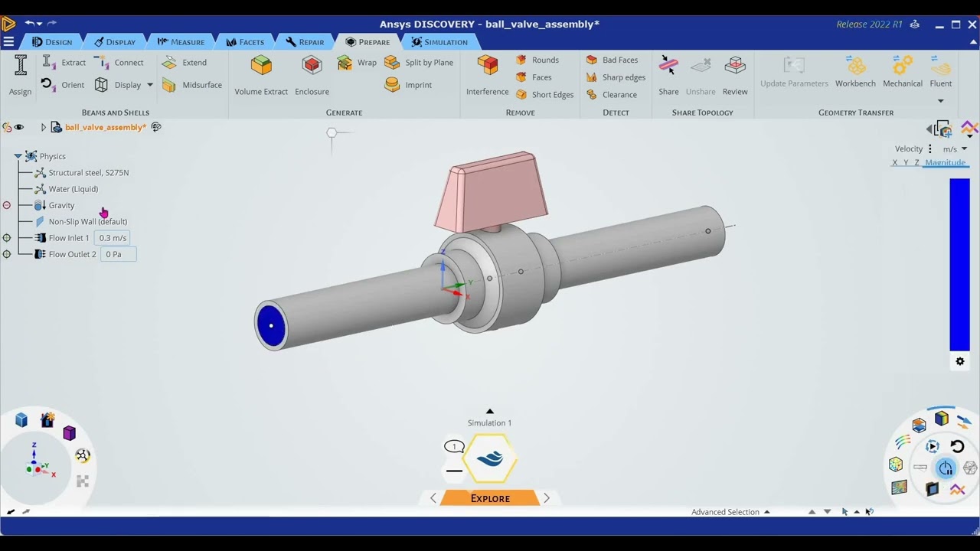Viewport: 980px width, 551px height.
Task: Select the Imprint tool
Action: pyautogui.click(x=408, y=85)
